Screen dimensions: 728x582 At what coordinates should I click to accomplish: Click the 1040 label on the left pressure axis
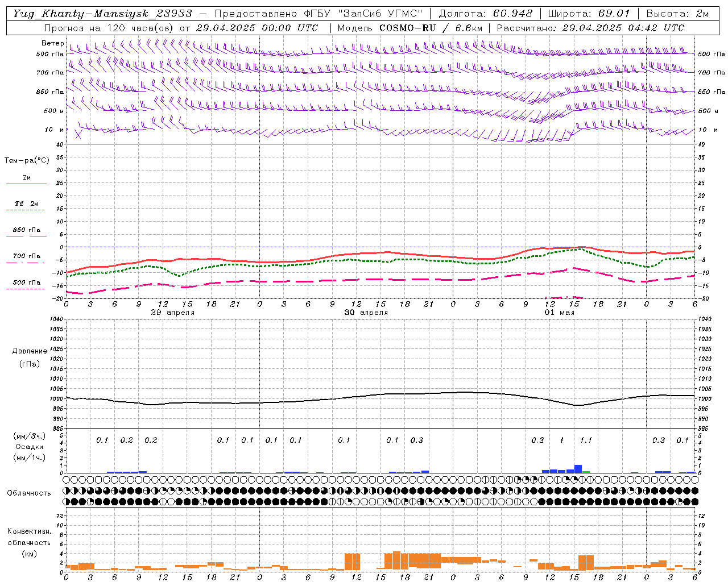coord(55,319)
